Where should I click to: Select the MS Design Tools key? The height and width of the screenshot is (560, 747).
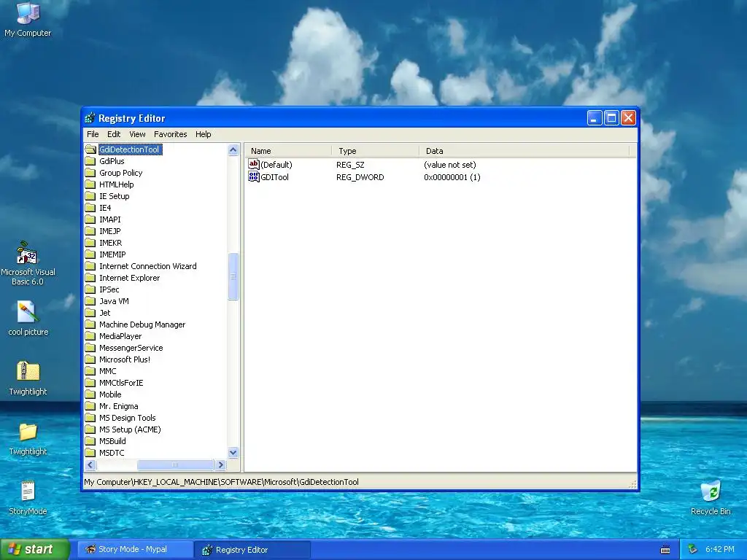coord(127,418)
